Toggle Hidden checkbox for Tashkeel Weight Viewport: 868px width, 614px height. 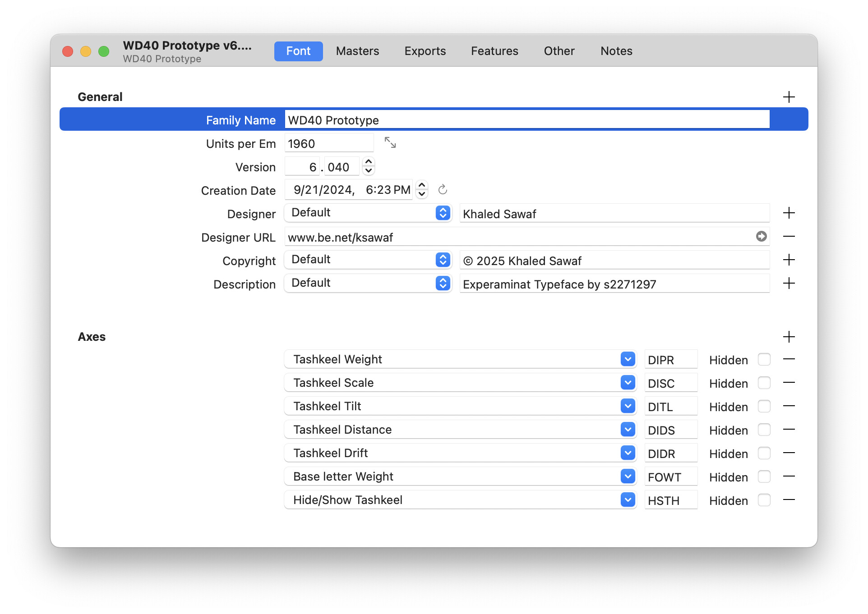764,359
